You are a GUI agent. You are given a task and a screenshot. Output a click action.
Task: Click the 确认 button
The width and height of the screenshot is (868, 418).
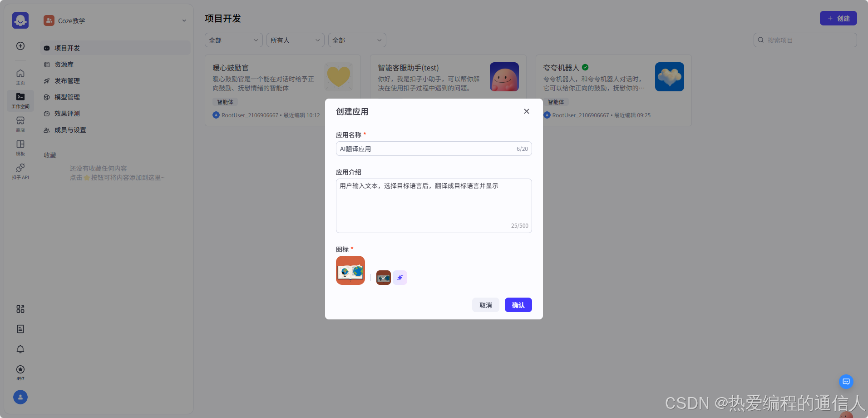[518, 305]
